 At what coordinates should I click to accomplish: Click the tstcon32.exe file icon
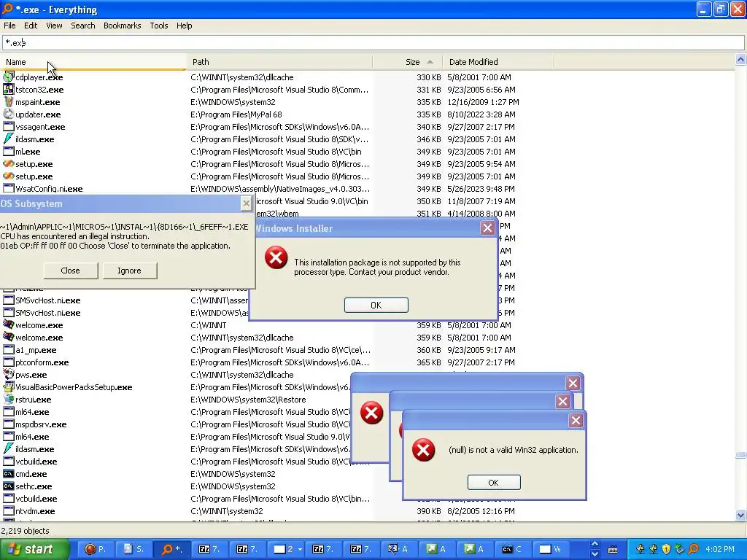[9, 89]
